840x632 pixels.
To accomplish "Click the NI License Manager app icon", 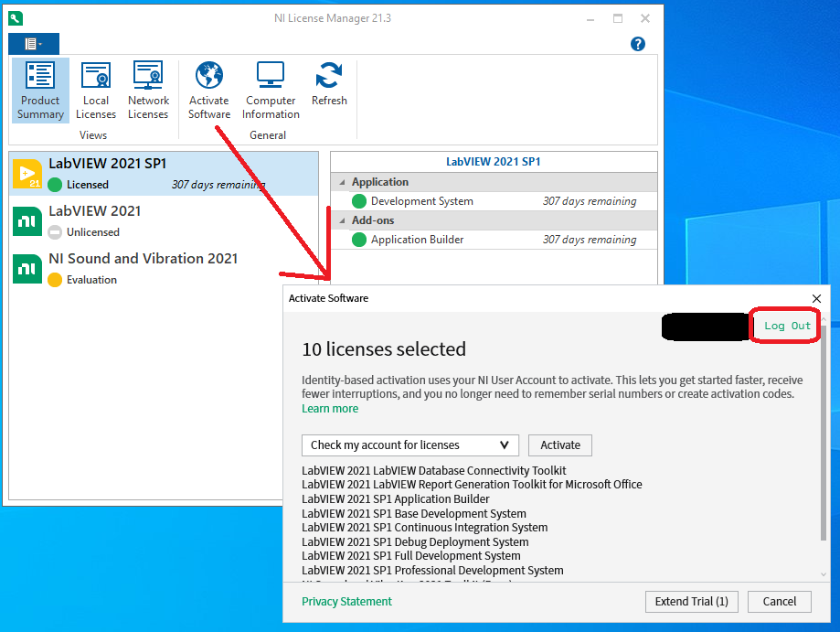I will (x=16, y=18).
